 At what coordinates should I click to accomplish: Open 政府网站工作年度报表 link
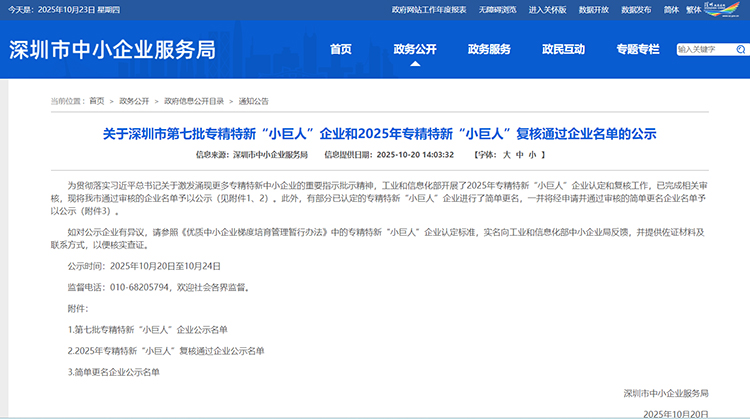428,9
